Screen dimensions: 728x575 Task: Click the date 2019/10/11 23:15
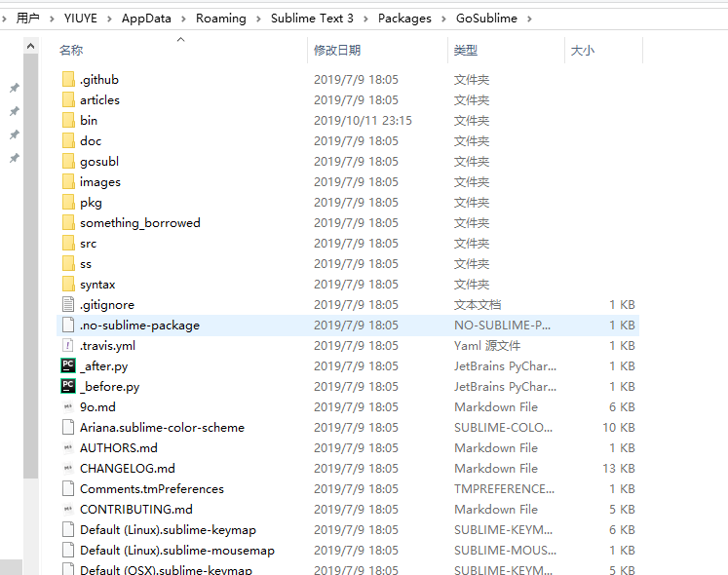click(363, 121)
